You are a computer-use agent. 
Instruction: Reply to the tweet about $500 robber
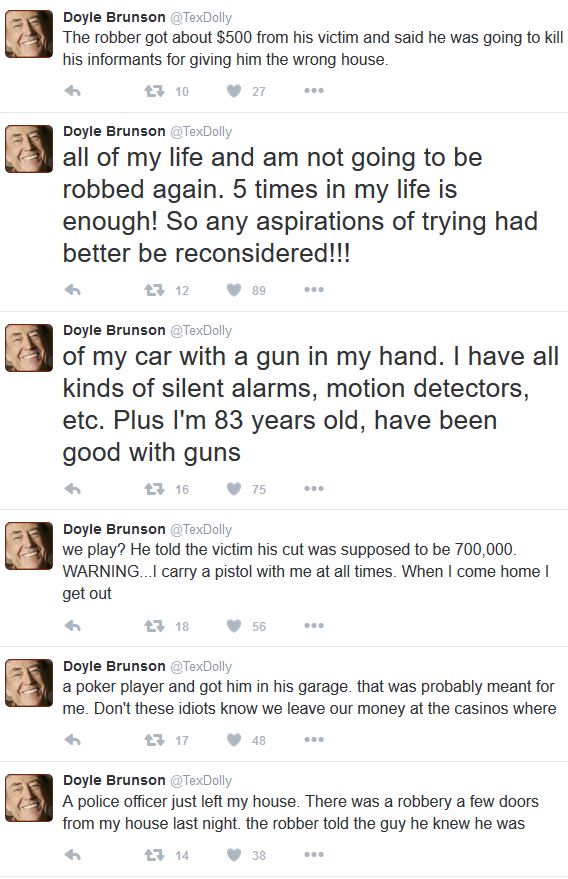pyautogui.click(x=73, y=91)
